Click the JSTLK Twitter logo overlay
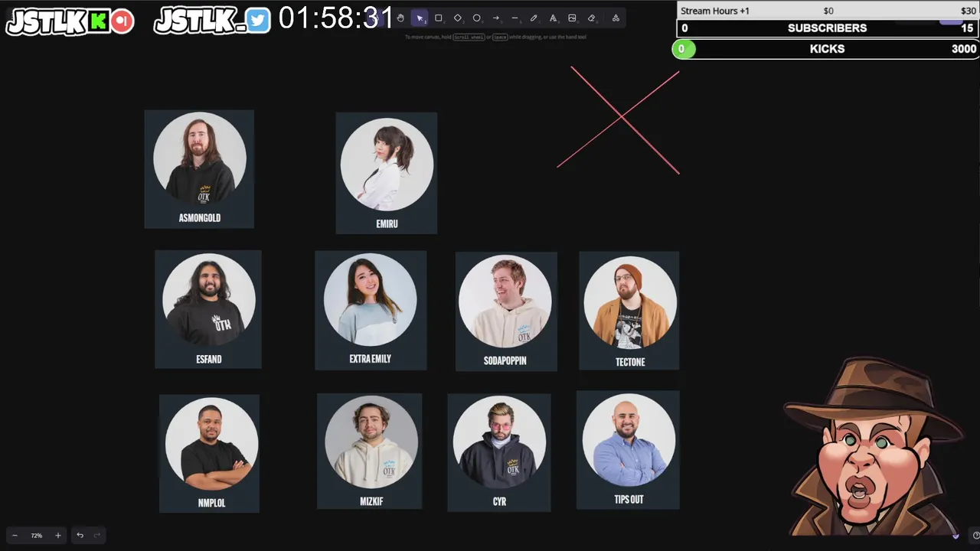 pos(212,21)
